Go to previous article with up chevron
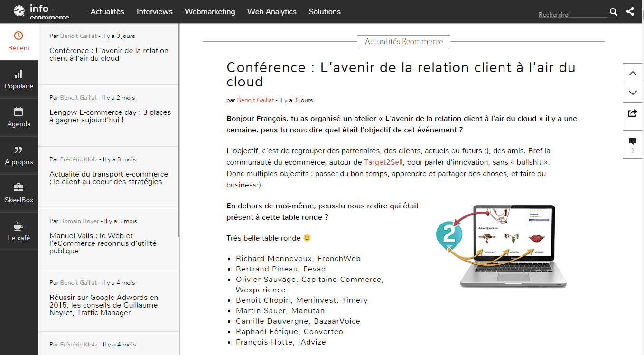644x355 pixels. (633, 73)
